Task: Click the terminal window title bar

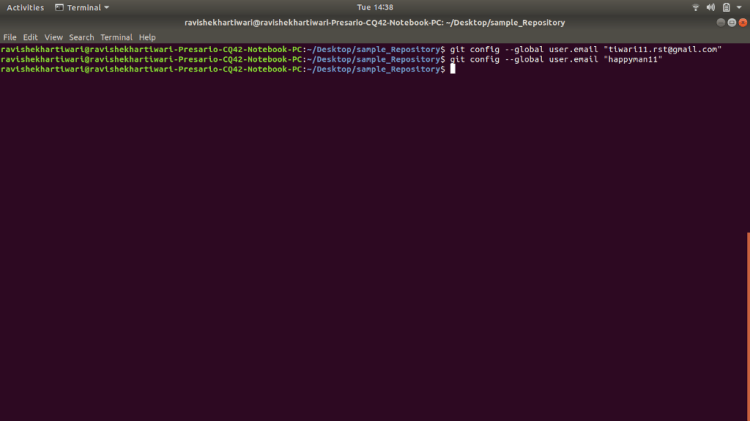Action: click(375, 22)
